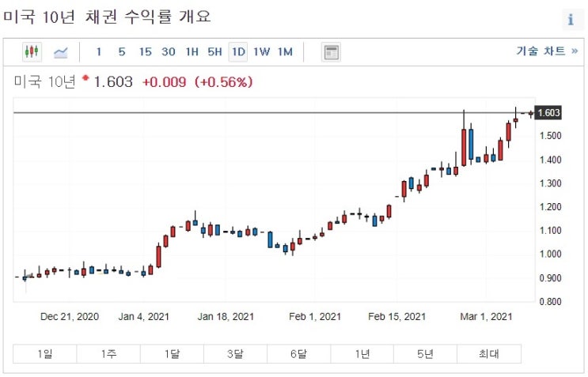Click the 0.800 price axis label
This screenshot has height=377, width=588.
point(550,302)
